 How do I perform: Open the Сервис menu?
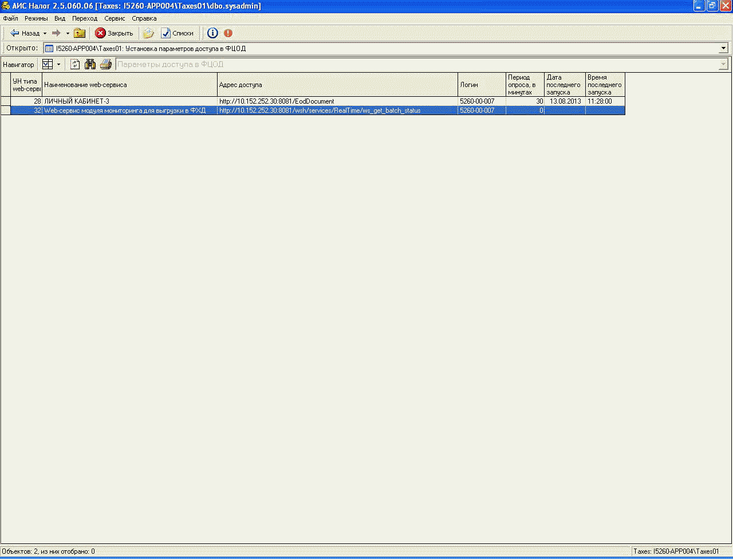coord(115,18)
